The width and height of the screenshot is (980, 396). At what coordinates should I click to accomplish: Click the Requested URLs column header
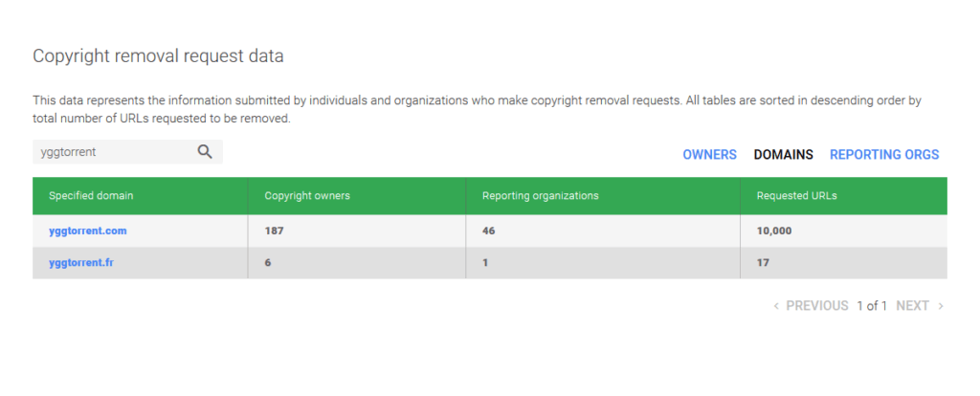pos(844,195)
